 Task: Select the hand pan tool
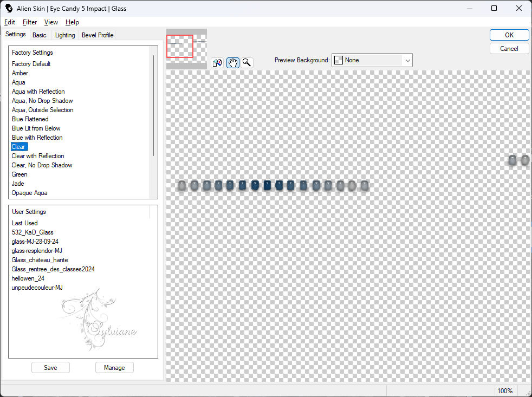coord(233,63)
